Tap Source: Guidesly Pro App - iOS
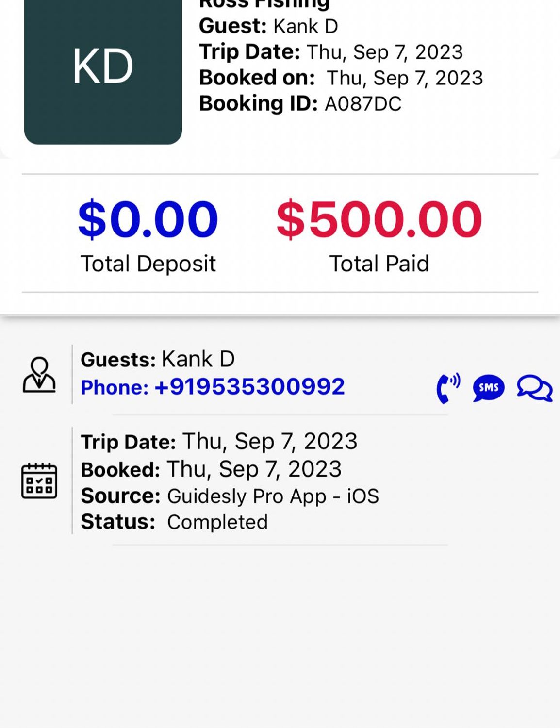Viewport: 560px width, 728px height. tap(230, 496)
